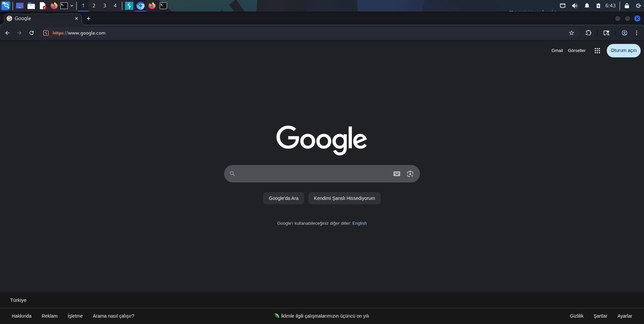Open the Kali applications menu

(6, 6)
